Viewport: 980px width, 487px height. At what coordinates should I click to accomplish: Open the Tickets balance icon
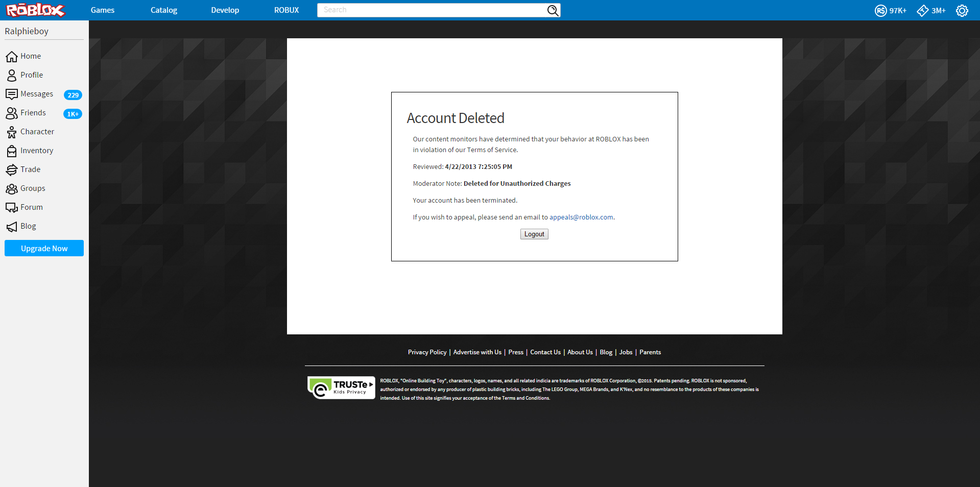[923, 10]
